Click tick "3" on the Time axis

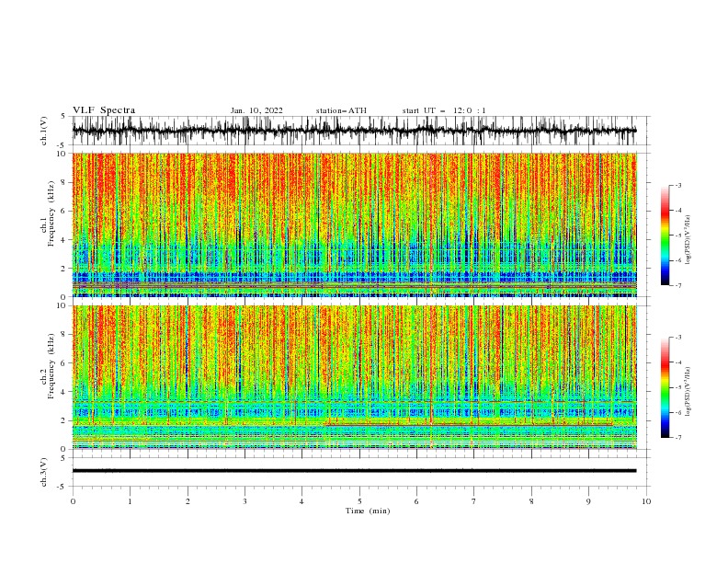245,501
